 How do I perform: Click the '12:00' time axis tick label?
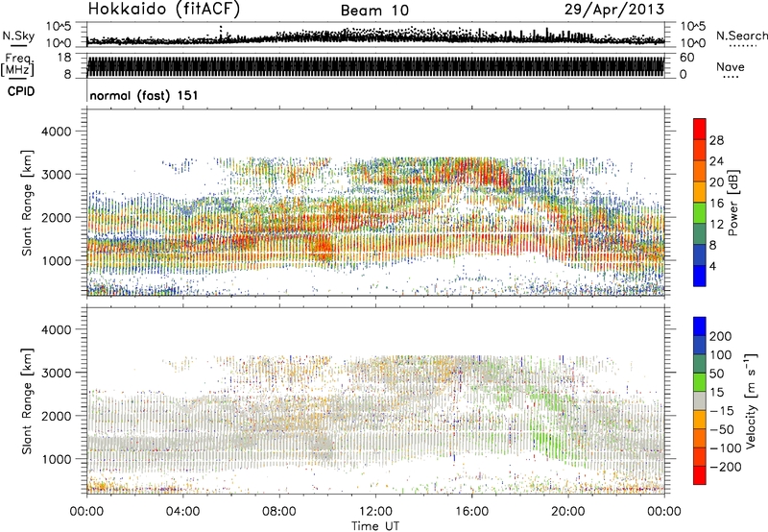[x=375, y=512]
